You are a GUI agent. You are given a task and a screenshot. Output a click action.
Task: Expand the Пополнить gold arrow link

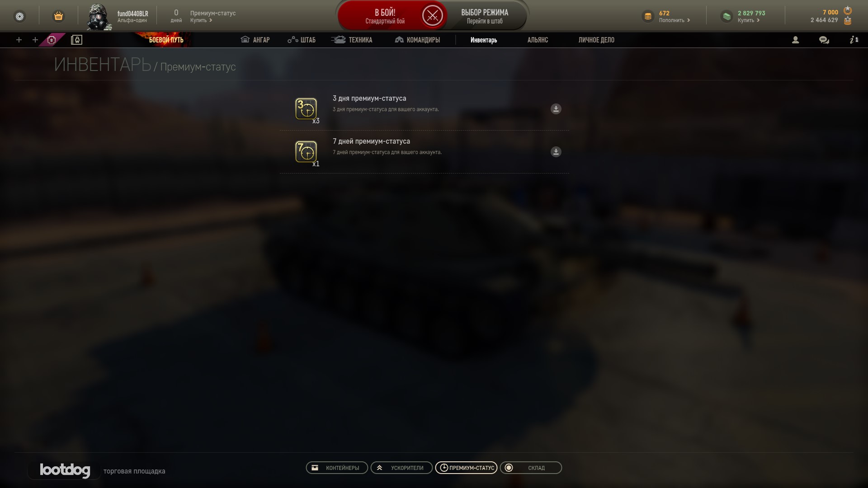[675, 20]
